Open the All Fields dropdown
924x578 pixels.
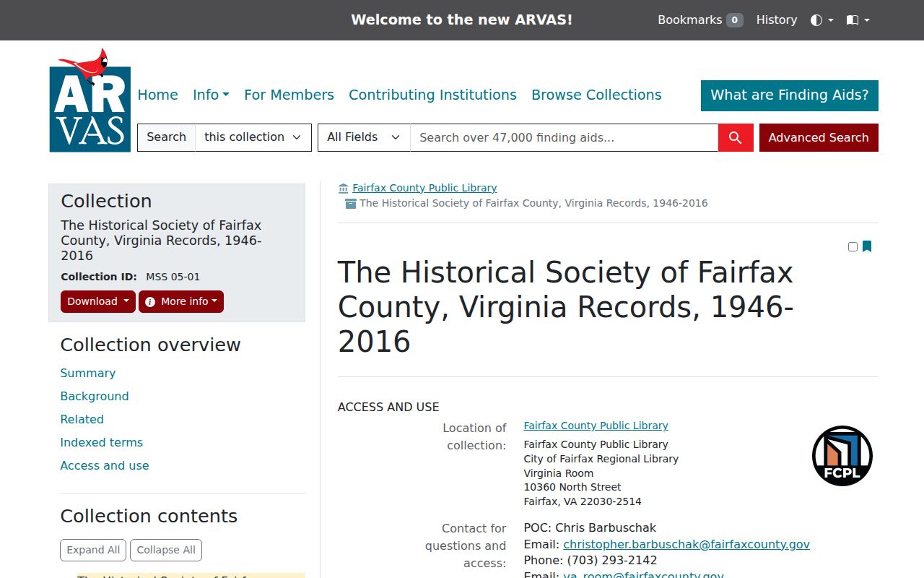(x=364, y=137)
